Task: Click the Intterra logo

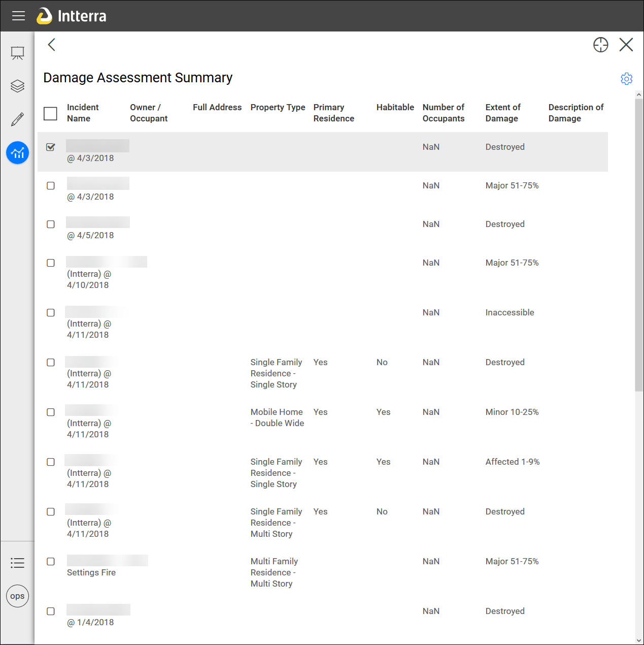Action: pyautogui.click(x=72, y=16)
